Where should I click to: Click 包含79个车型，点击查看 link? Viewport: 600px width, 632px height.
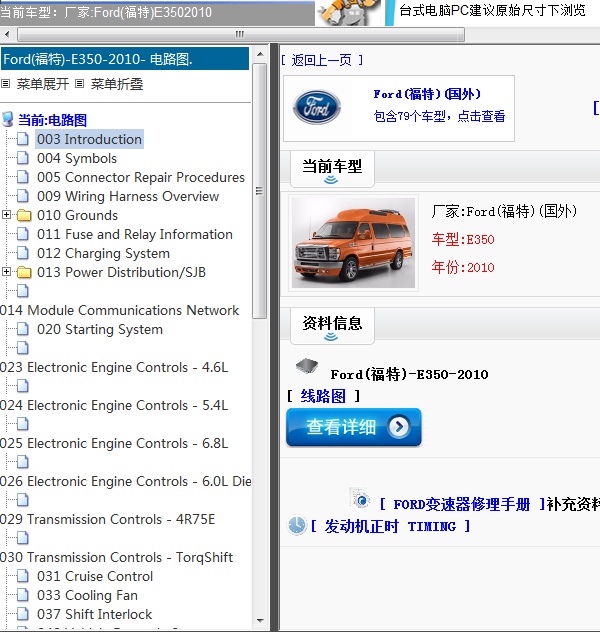click(439, 116)
